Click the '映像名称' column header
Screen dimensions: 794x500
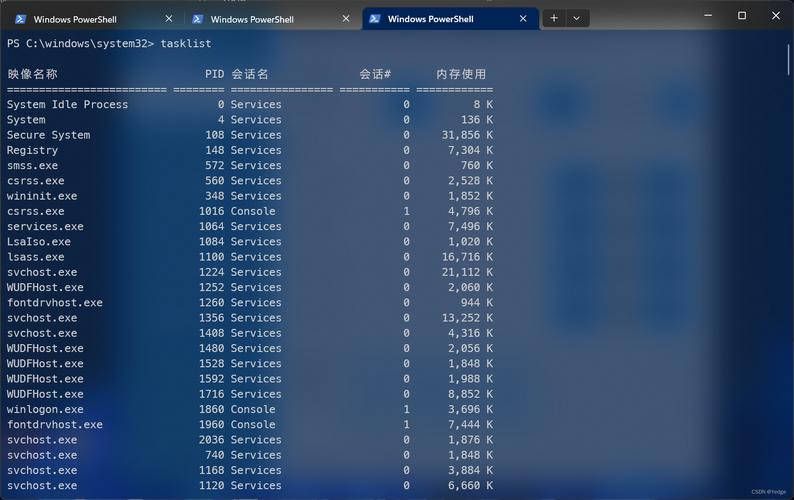[x=32, y=74]
